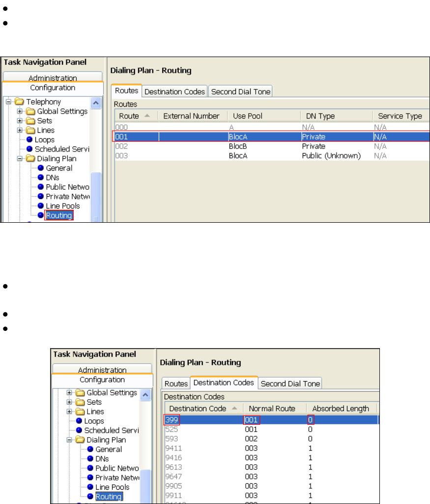Click Private Netw bullet icon in upper tree

41,196
